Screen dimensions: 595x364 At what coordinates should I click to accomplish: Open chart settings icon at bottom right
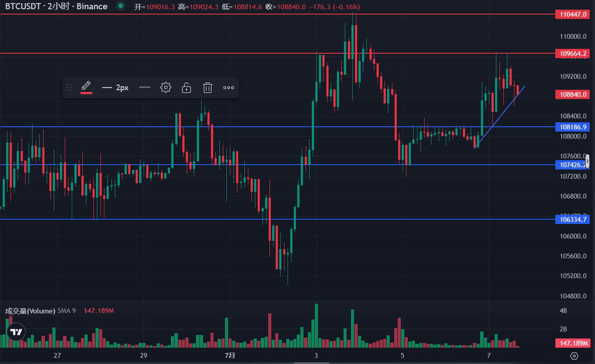[574, 356]
